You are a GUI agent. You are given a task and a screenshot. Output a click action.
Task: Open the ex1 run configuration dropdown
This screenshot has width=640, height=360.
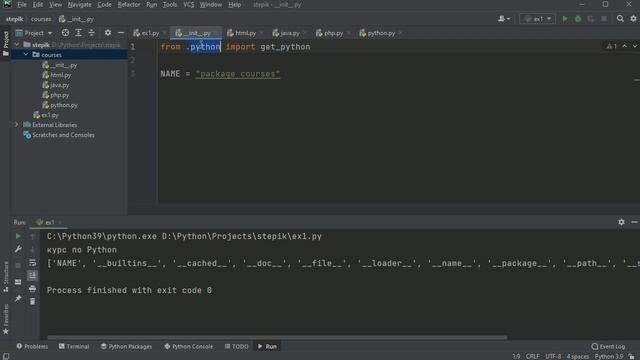coord(538,19)
